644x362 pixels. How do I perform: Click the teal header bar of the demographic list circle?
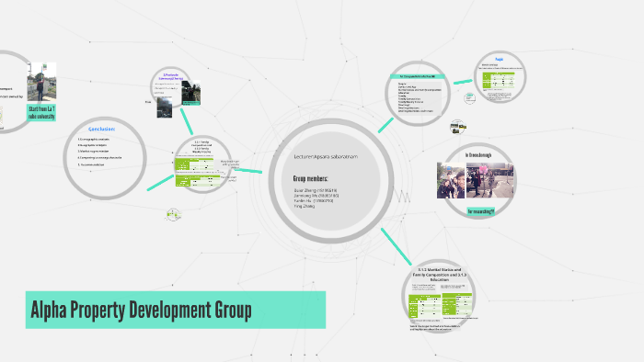coord(418,76)
